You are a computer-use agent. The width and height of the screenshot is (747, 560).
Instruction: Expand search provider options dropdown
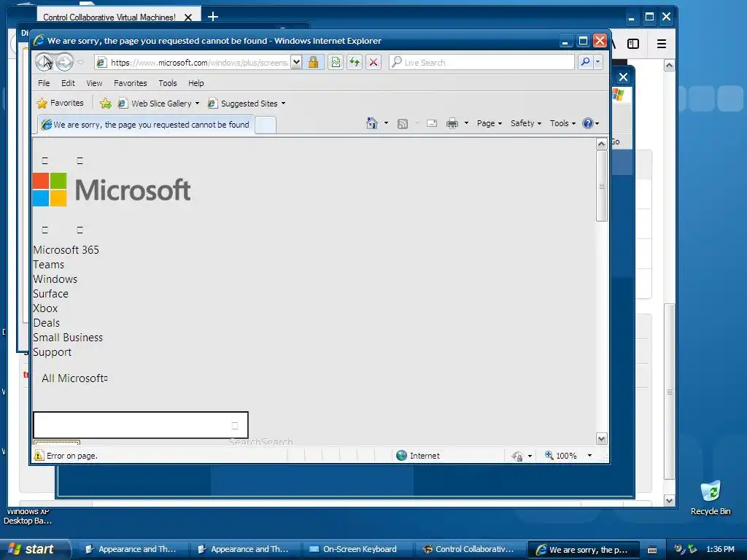tap(598, 62)
